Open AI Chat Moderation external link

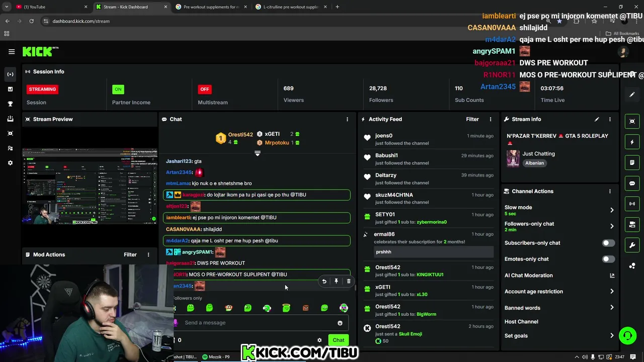coord(612,276)
